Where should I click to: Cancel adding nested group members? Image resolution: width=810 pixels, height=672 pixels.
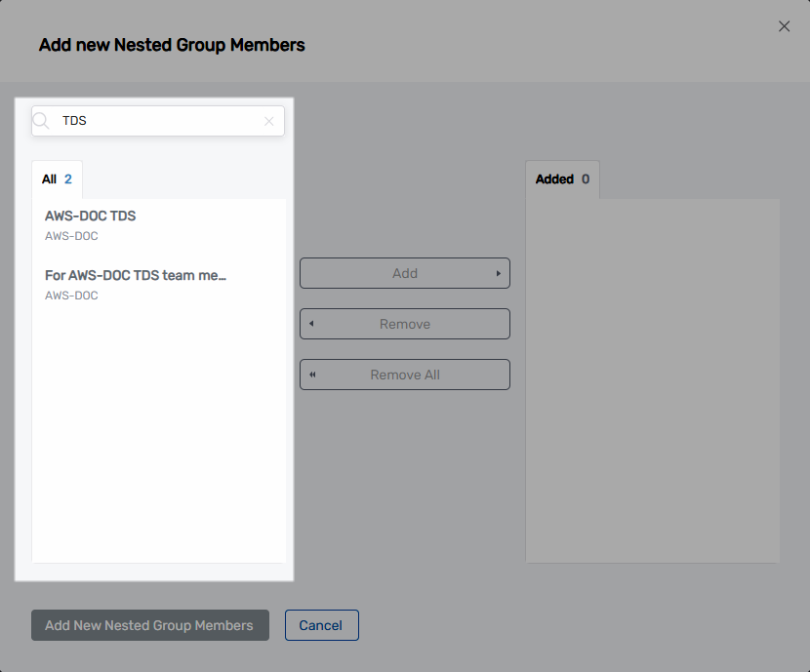tap(321, 624)
